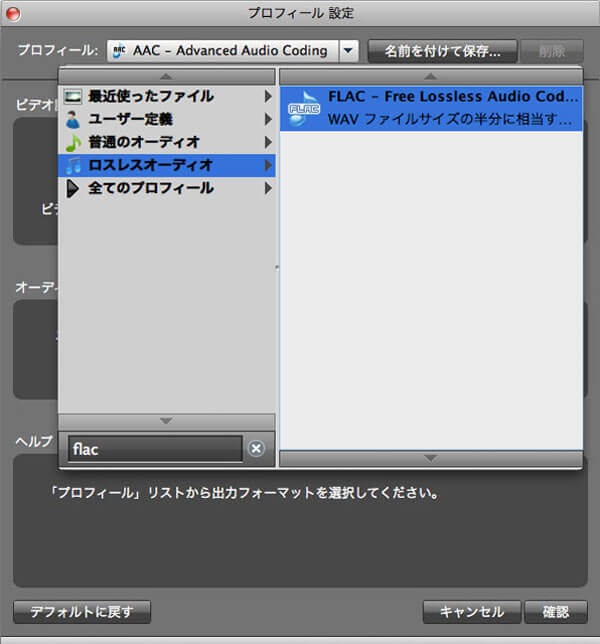Click the FLAC format icon
Image resolution: width=600 pixels, height=644 pixels.
coord(304,109)
